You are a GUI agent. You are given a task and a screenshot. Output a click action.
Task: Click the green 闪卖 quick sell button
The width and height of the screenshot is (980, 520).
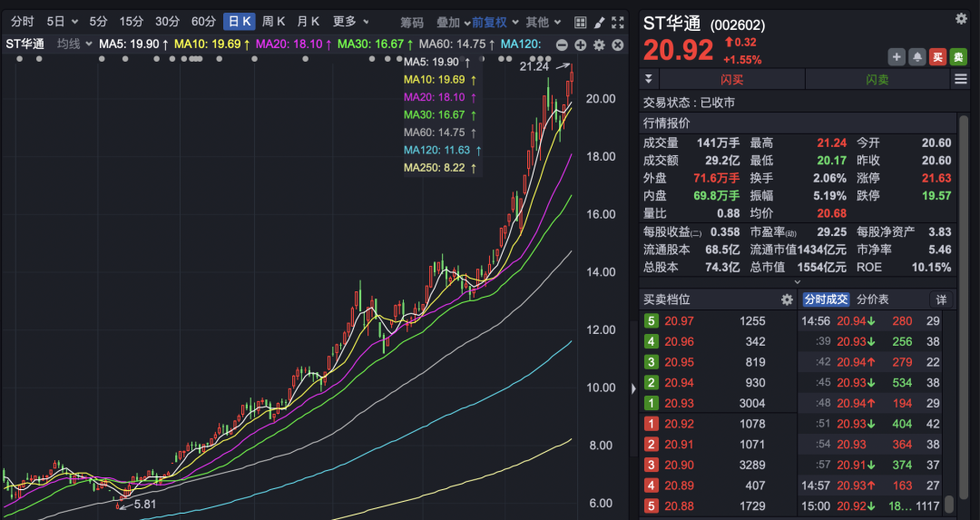[877, 80]
